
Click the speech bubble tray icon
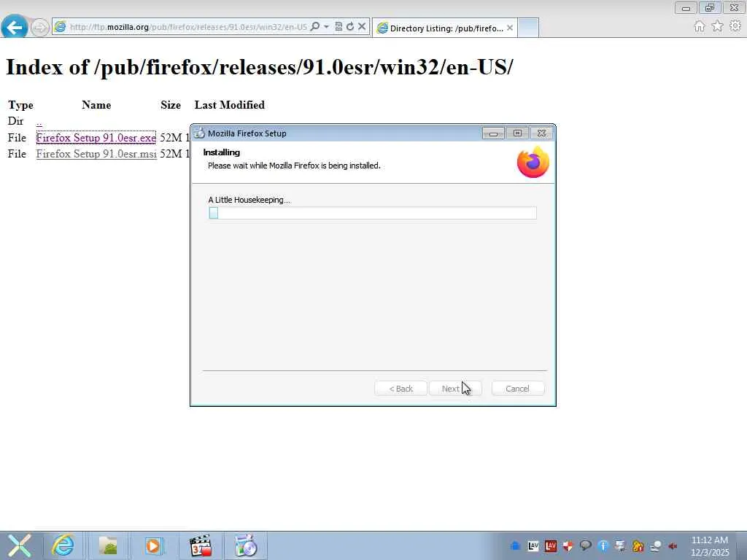coord(586,546)
